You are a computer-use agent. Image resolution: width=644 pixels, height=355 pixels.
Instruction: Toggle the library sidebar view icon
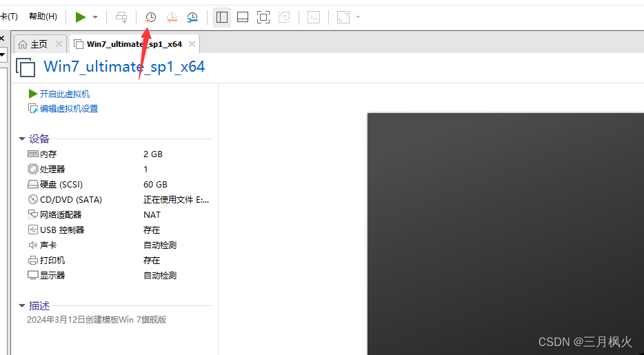[222, 17]
